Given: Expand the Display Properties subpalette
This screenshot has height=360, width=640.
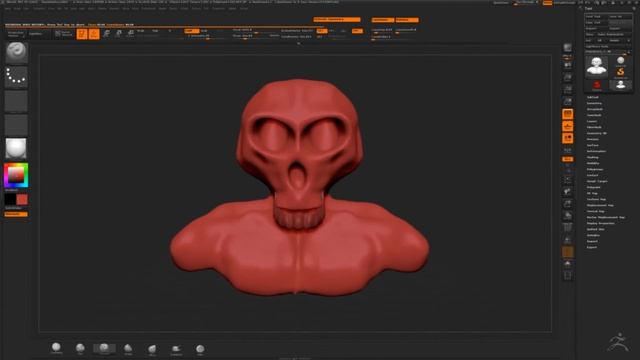Looking at the screenshot, I should click(600, 223).
